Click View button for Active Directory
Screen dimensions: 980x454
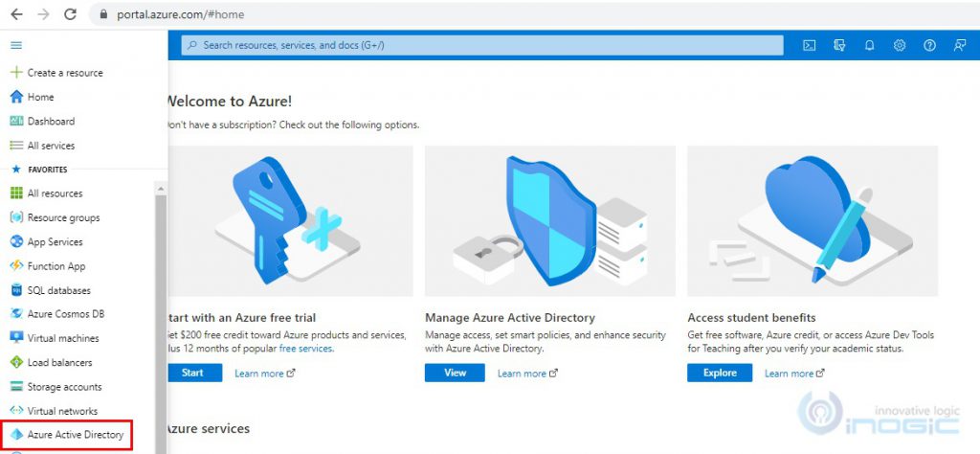click(457, 373)
